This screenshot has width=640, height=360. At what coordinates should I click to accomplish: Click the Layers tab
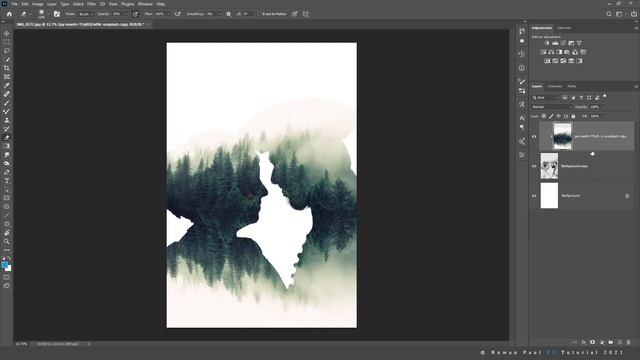point(537,87)
